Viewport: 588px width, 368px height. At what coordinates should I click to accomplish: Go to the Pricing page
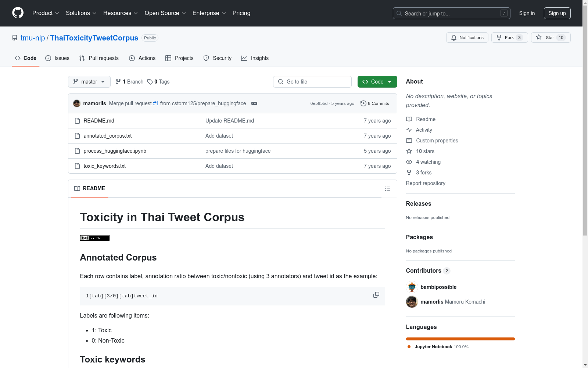pos(241,13)
